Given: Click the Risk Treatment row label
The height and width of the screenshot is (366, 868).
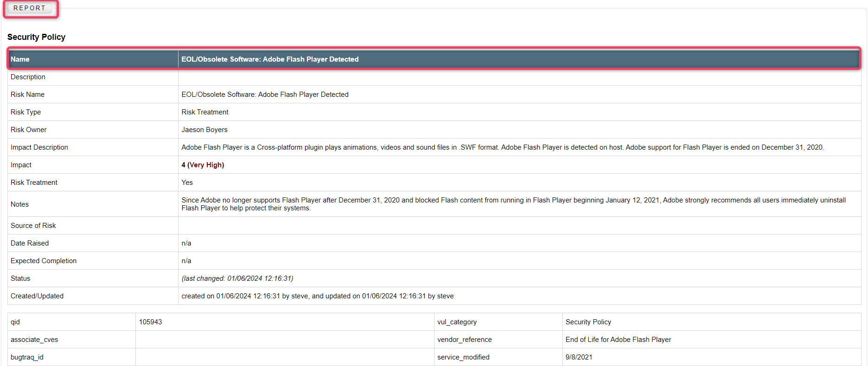Looking at the screenshot, I should point(34,183).
